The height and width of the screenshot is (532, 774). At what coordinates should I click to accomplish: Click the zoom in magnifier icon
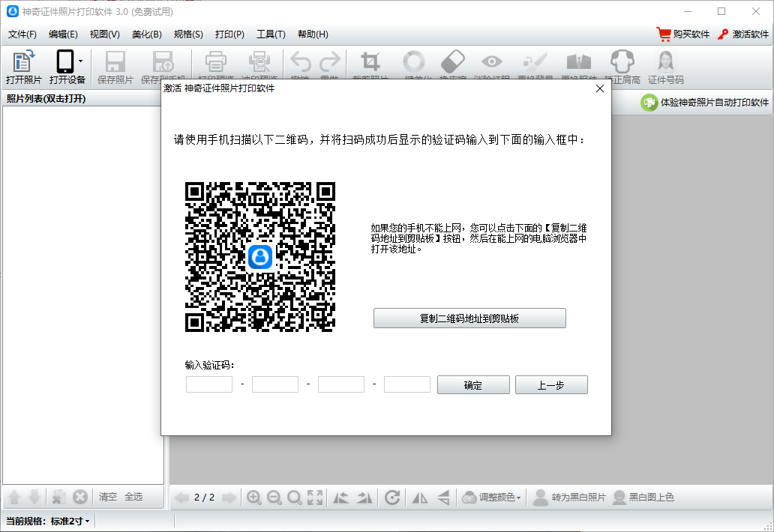pos(253,498)
